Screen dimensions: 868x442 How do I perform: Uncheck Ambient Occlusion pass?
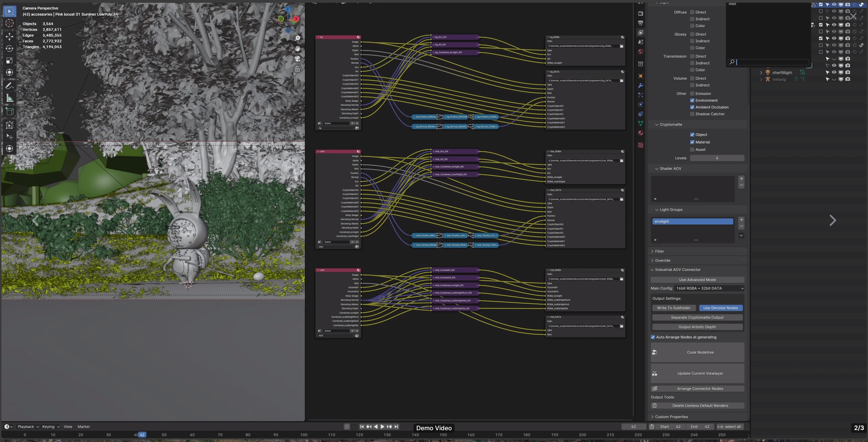click(x=692, y=107)
